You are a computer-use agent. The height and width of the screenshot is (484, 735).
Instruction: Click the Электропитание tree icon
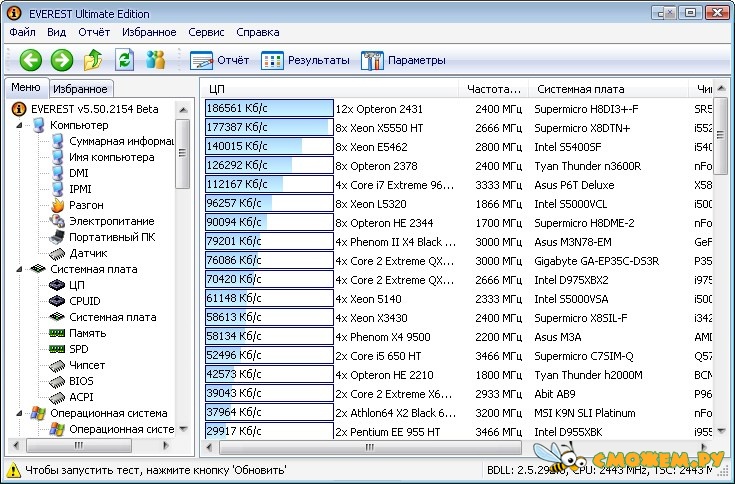58,221
